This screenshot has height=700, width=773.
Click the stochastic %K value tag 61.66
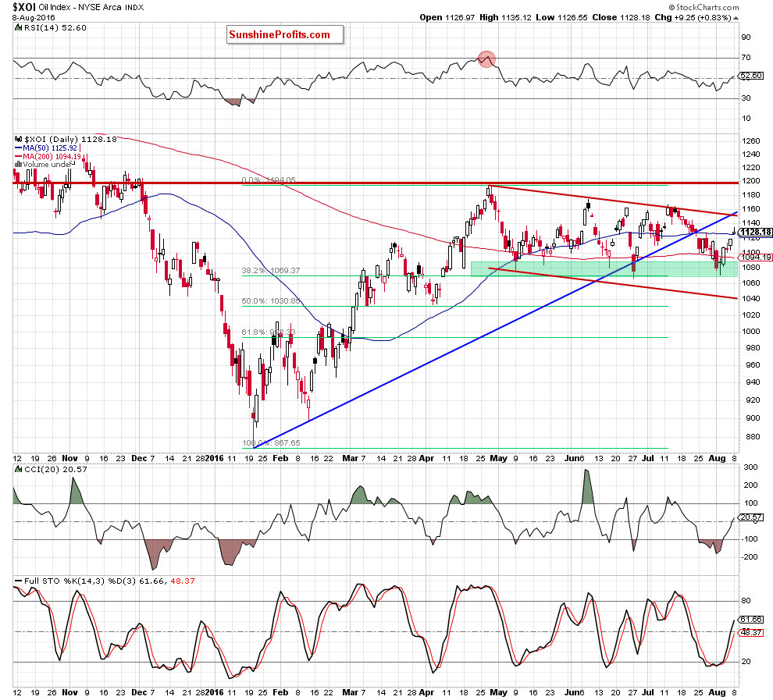(751, 619)
